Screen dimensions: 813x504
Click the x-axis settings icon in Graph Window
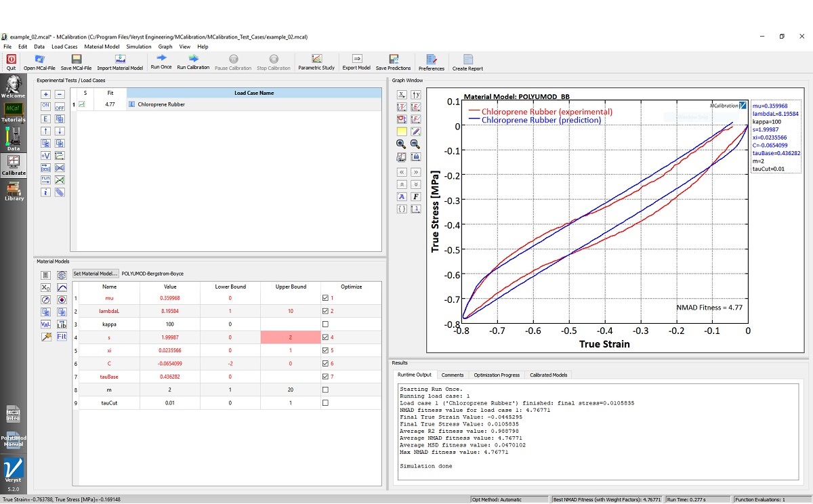[401, 95]
